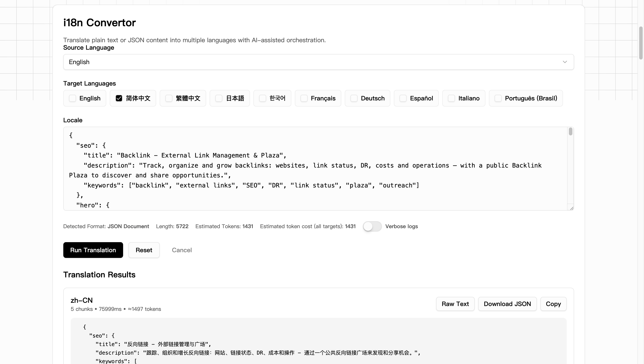Reset the translation form

coord(144,250)
